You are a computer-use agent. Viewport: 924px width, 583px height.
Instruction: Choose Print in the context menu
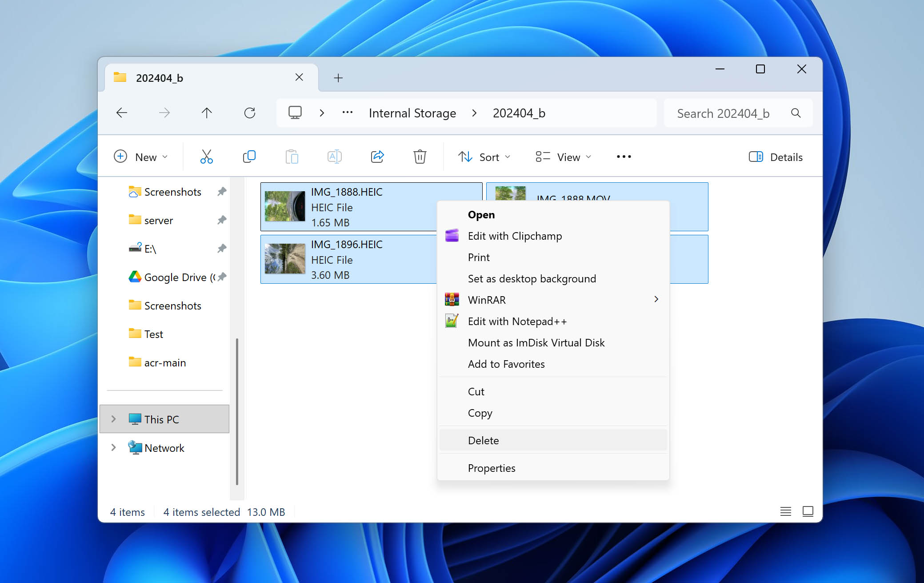[553, 257]
